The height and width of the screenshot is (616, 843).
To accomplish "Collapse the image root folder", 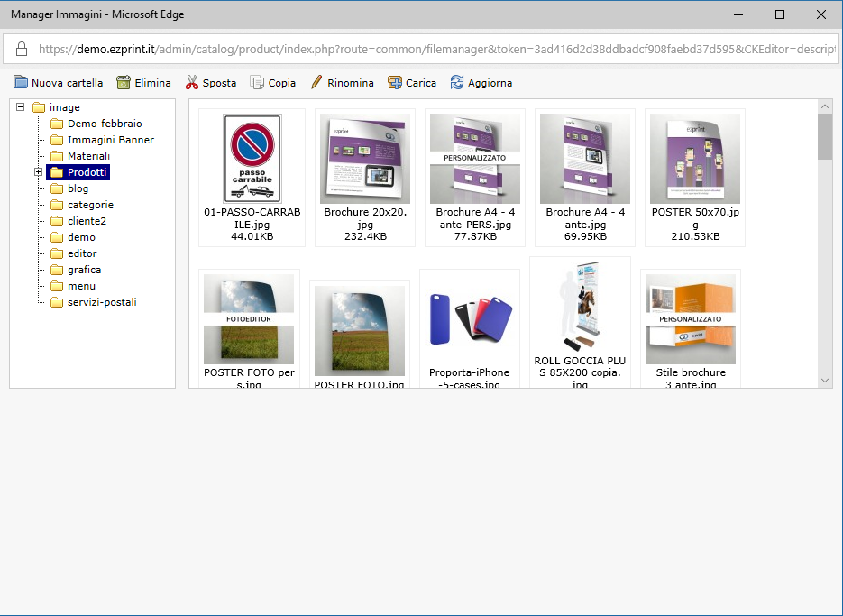I will 21,106.
